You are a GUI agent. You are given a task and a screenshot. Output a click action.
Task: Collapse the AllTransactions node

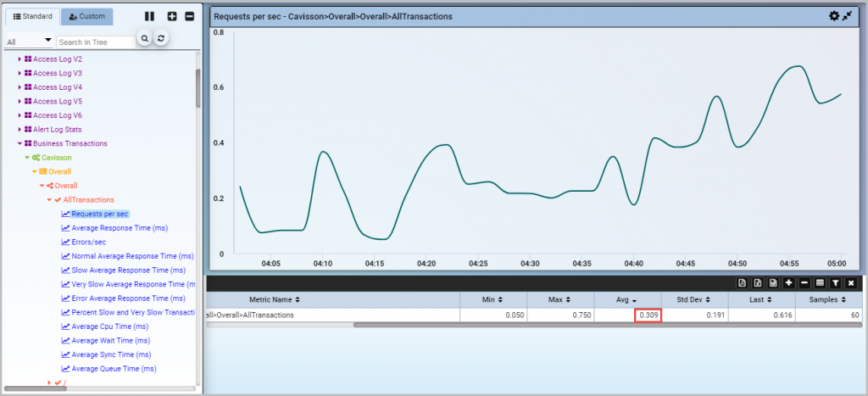[x=49, y=200]
